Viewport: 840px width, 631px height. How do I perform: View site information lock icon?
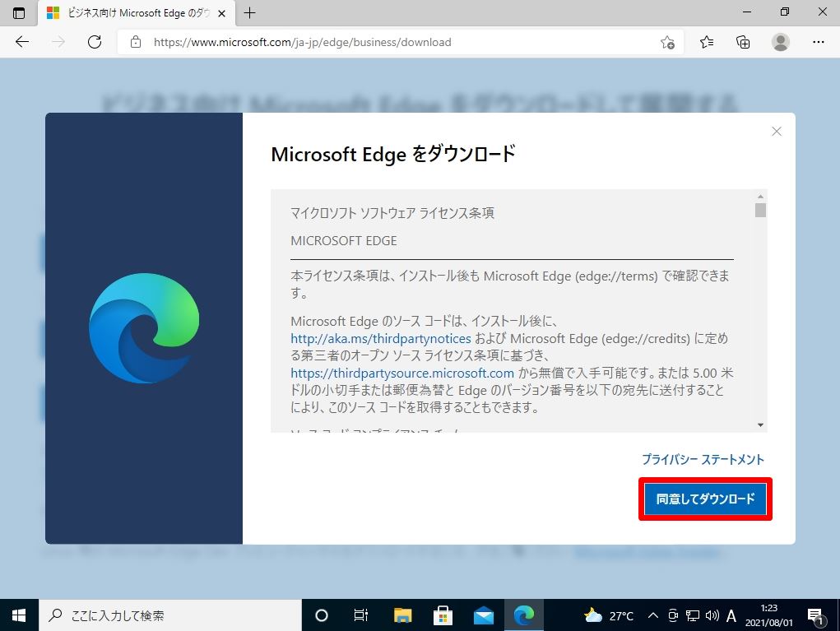point(136,42)
